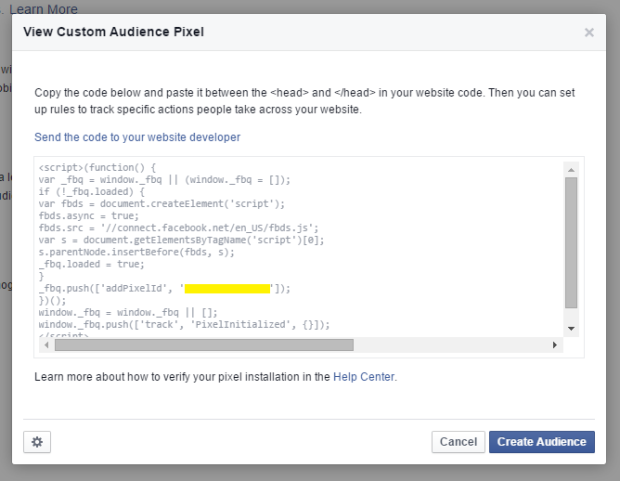The image size is (620, 481).
Task: Click the horizontal scroll-right arrow
Action: click(x=556, y=344)
